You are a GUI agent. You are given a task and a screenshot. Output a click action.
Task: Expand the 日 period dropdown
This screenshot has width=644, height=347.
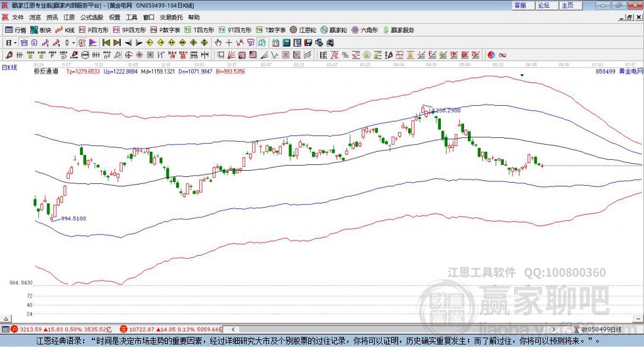15,43
